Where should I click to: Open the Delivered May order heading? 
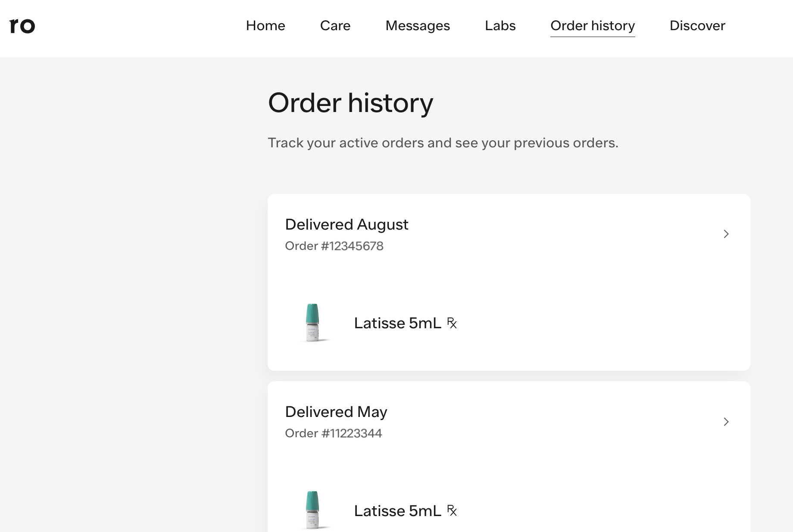[x=336, y=412]
